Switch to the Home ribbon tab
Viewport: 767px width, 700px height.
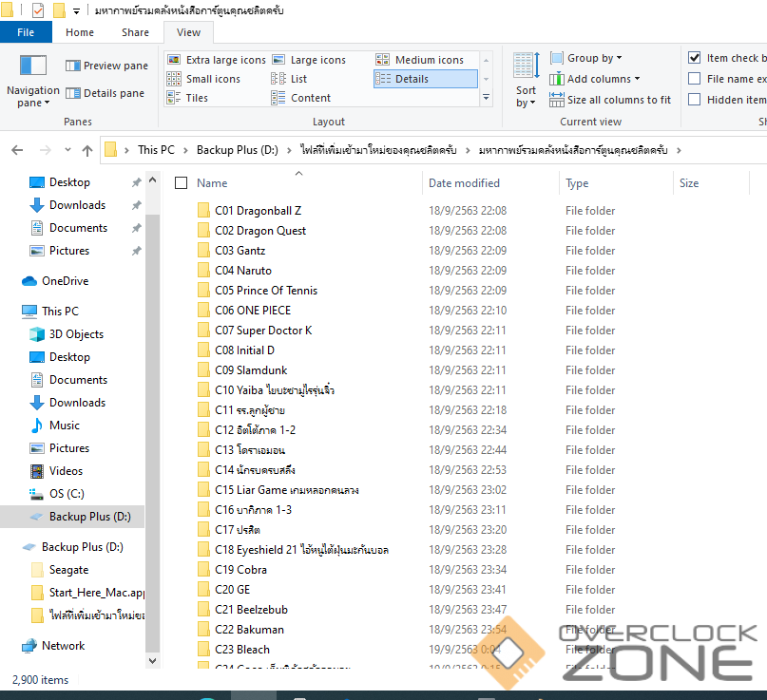80,32
